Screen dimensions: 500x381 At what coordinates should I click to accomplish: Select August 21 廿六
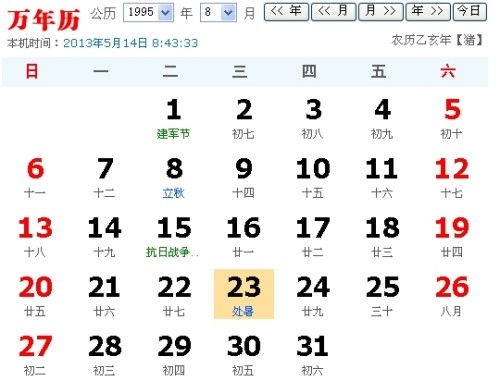105,296
